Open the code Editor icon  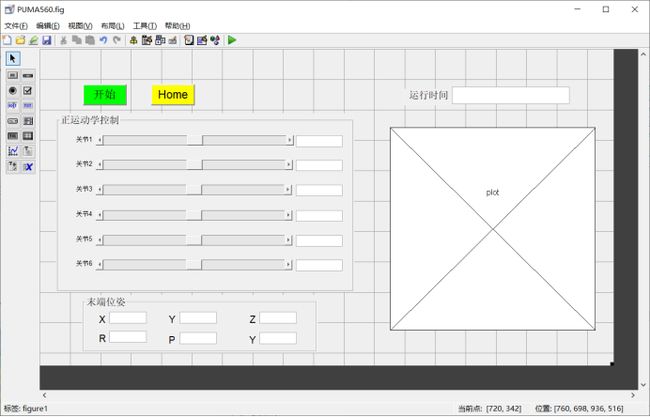[189, 40]
